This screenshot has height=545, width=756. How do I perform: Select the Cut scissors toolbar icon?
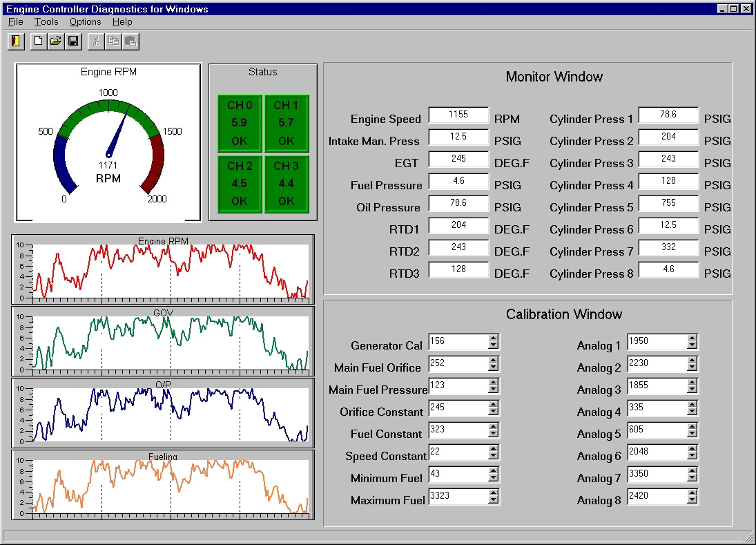coord(96,41)
